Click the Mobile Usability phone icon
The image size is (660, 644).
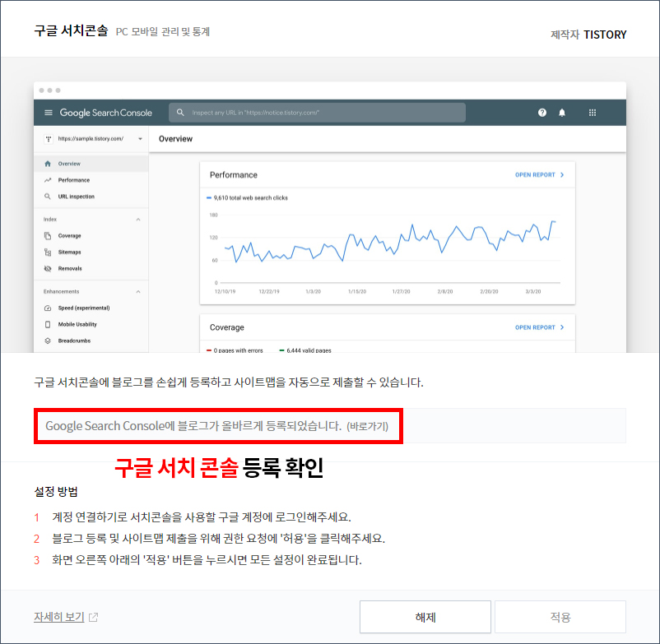click(x=48, y=324)
